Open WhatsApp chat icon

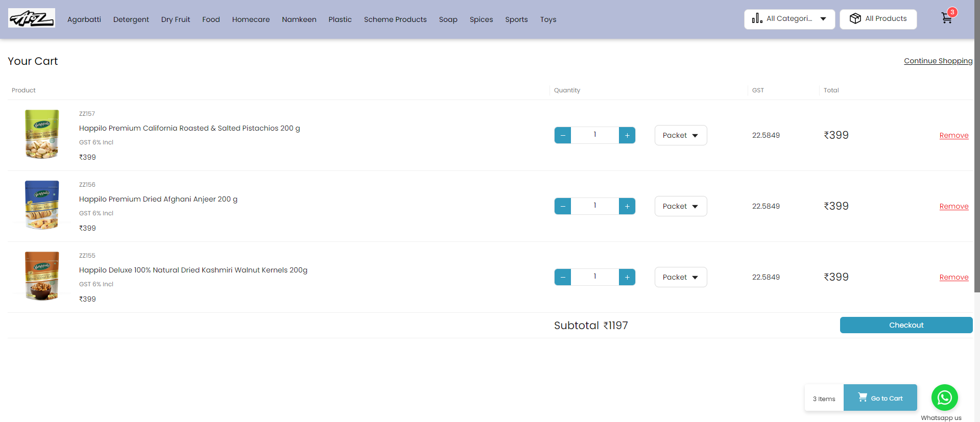coord(944,398)
